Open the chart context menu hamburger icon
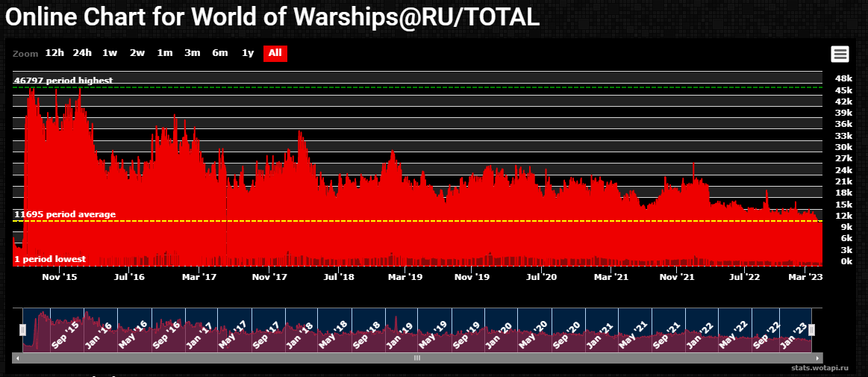Image resolution: width=868 pixels, height=377 pixels. pyautogui.click(x=840, y=54)
